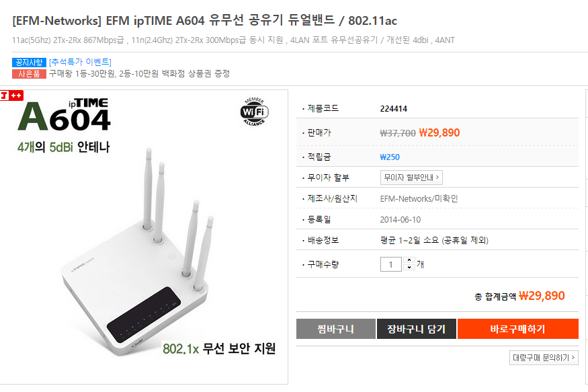Click 바로구매하기 buy now button

[518, 329]
